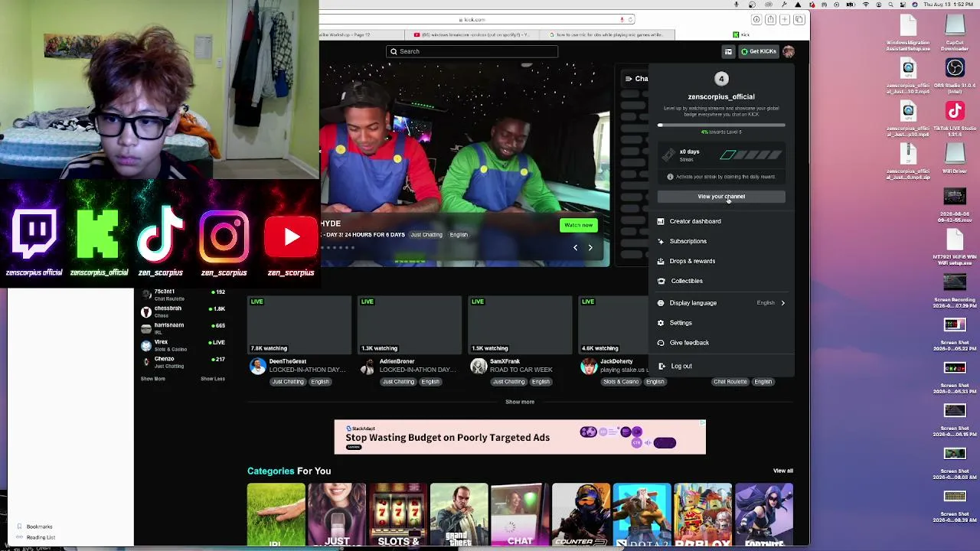Click the Safari downloads icon
Viewport: 980px width, 551px height.
(x=756, y=19)
